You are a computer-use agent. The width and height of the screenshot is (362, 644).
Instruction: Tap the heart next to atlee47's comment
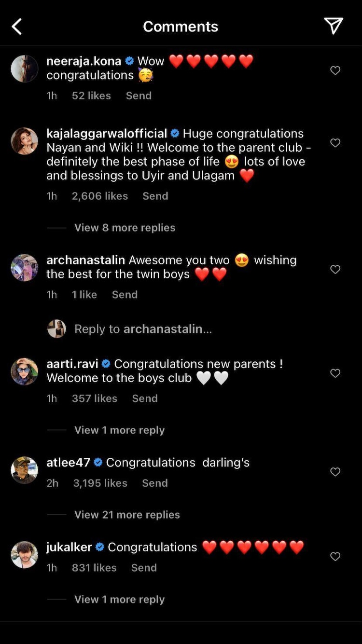(x=335, y=472)
